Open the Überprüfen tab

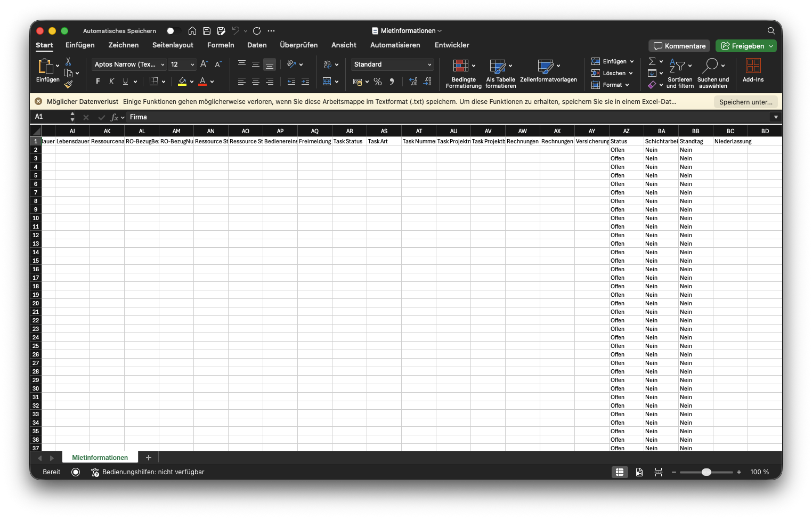click(x=299, y=45)
